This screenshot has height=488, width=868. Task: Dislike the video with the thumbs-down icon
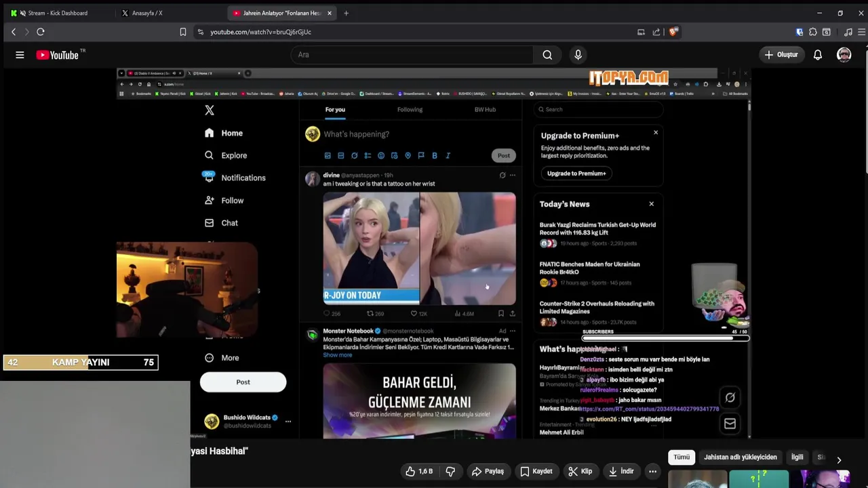(x=450, y=471)
